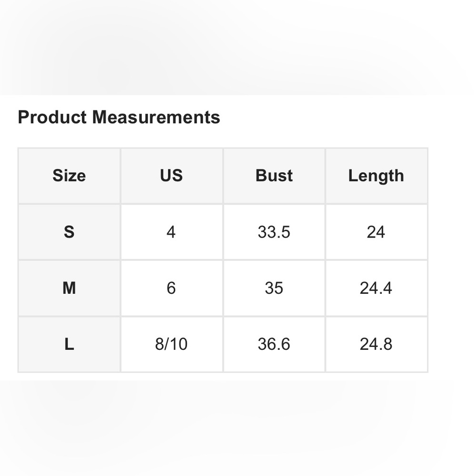Click the blank gray area above the heading
Image resolution: width=476 pixels, height=476 pixels.
(238, 48)
